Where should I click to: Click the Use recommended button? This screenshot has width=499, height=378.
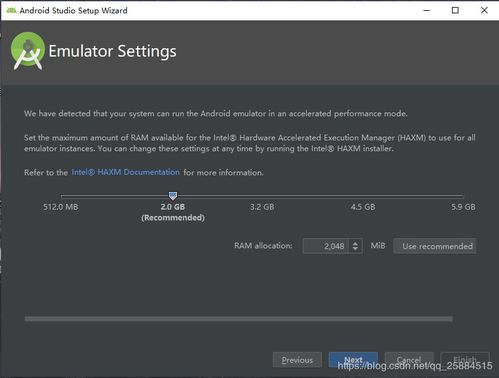click(x=435, y=246)
